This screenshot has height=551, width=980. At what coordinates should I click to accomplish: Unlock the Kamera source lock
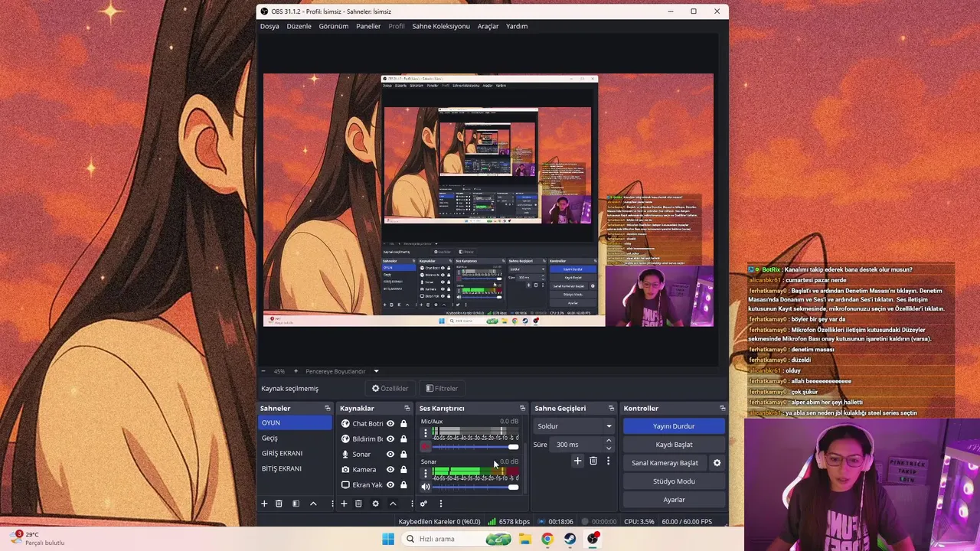(x=403, y=469)
